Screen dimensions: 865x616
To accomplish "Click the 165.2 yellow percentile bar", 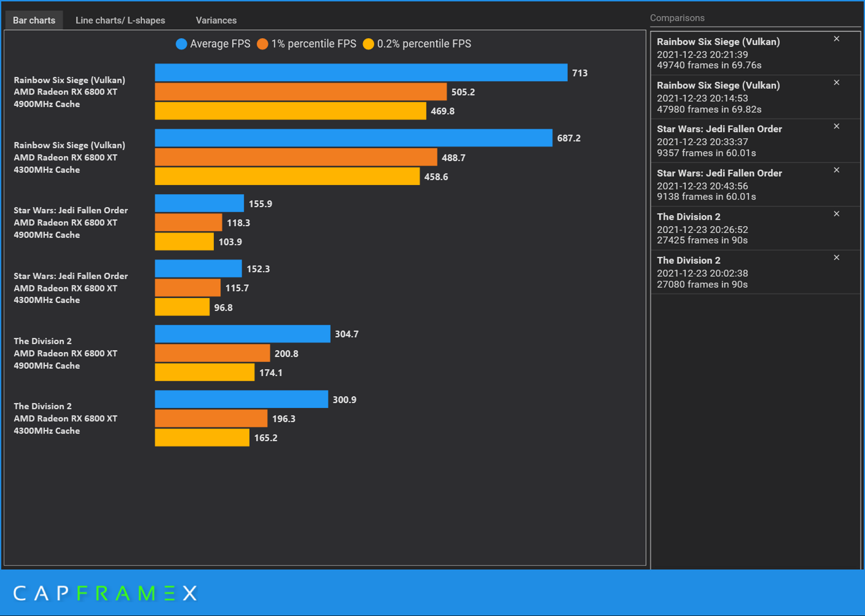I will [x=202, y=438].
